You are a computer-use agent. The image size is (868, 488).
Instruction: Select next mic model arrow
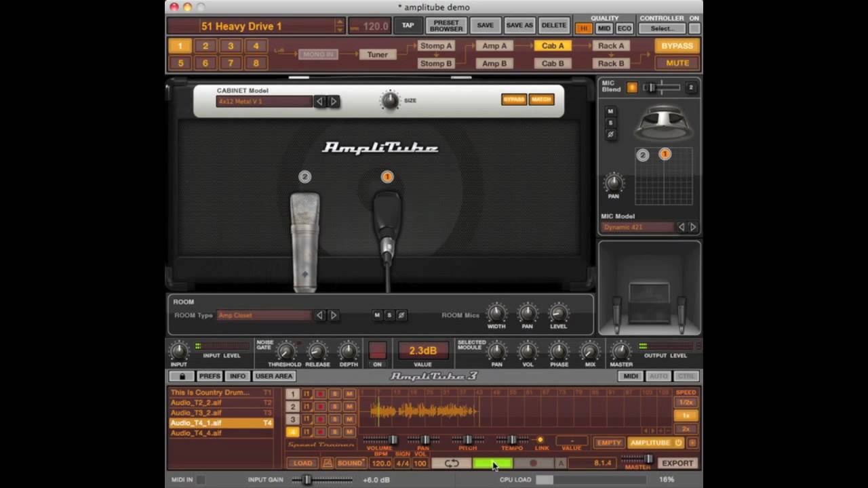(x=693, y=228)
